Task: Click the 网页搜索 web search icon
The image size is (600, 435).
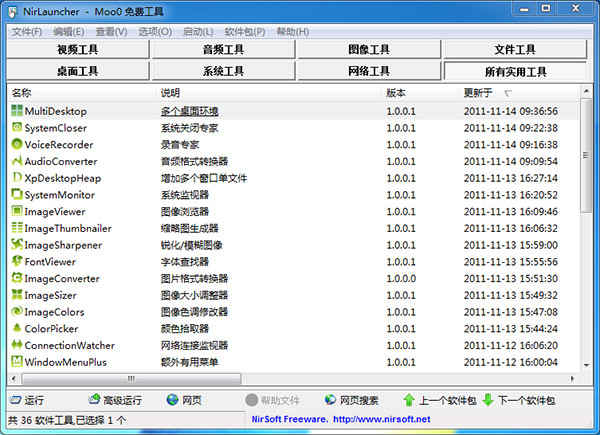Action: (330, 400)
